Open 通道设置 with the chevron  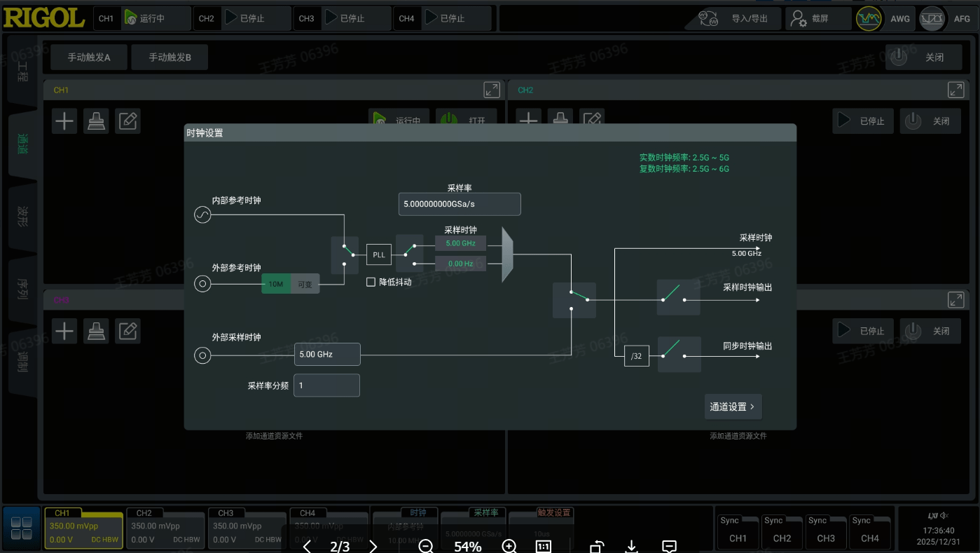pos(732,407)
